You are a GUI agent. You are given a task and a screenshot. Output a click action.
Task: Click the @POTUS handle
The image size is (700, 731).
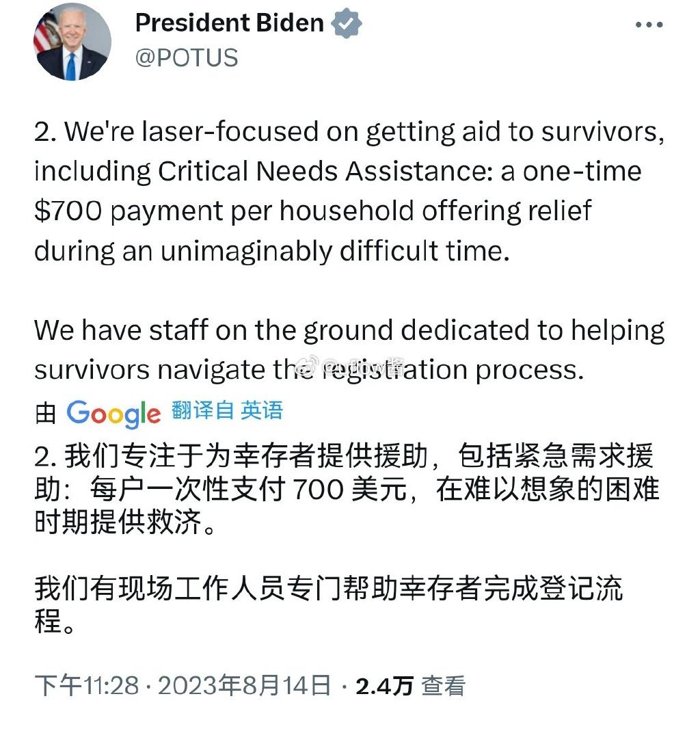[x=187, y=58]
